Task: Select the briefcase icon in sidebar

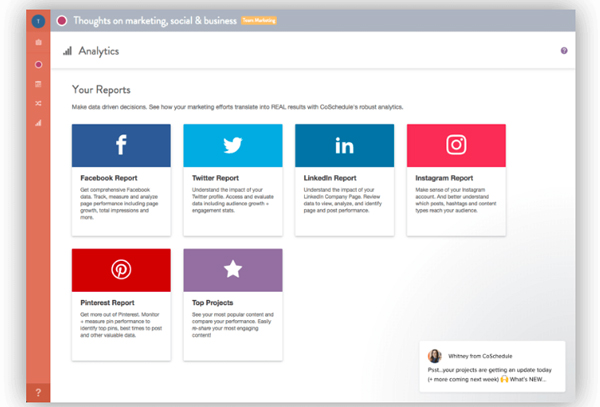Action: pyautogui.click(x=38, y=42)
